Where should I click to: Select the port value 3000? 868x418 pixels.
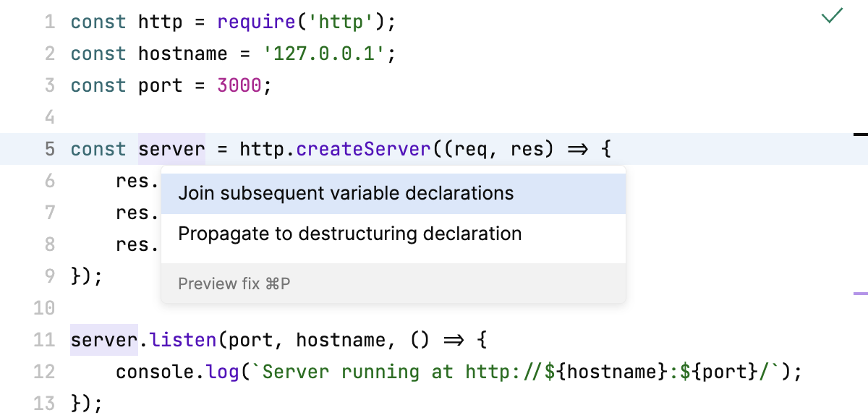(237, 85)
